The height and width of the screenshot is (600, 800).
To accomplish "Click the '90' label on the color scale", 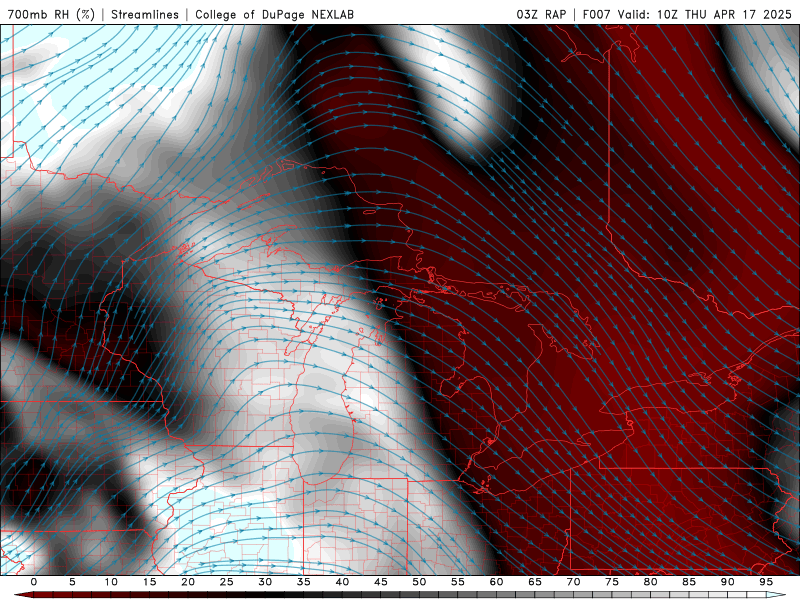I will [x=728, y=582].
